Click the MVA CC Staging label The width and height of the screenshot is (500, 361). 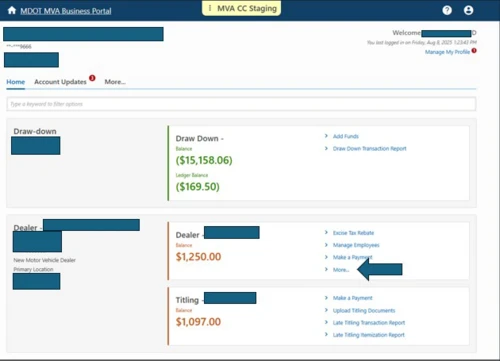pos(247,8)
